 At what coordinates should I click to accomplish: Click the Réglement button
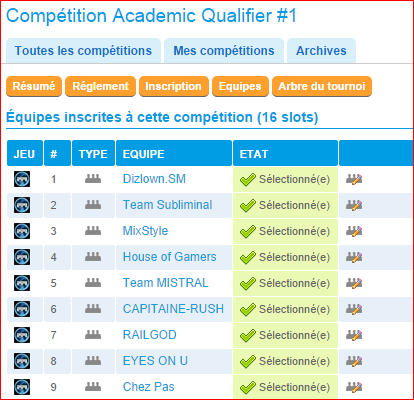(100, 86)
